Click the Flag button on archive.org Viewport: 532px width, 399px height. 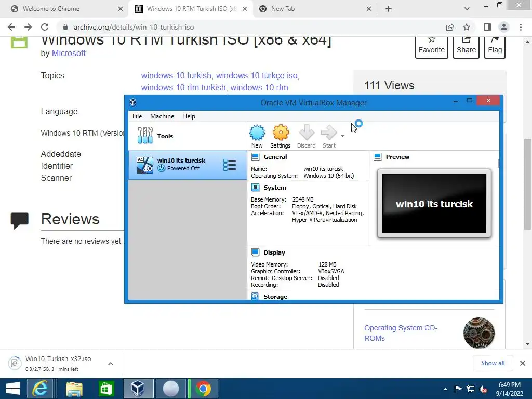(495, 47)
